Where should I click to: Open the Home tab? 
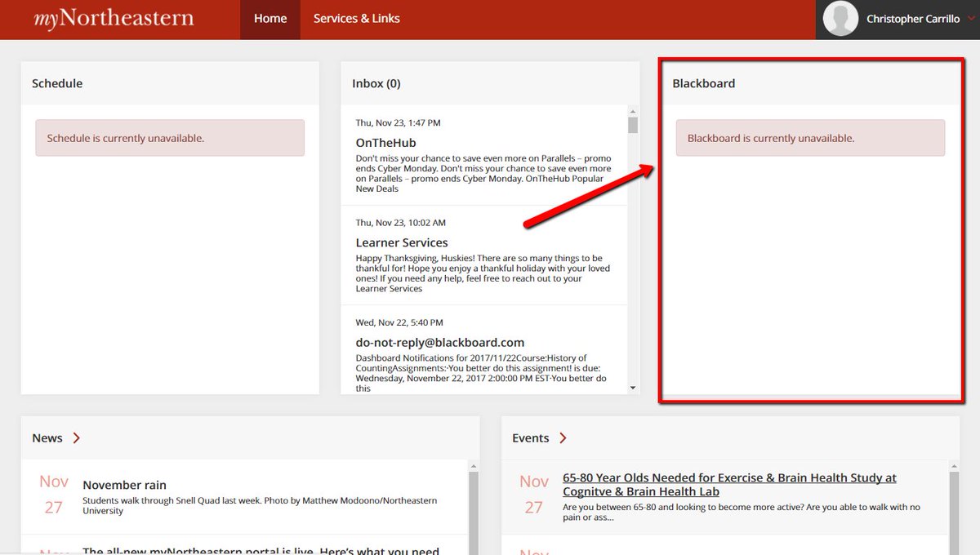tap(270, 19)
